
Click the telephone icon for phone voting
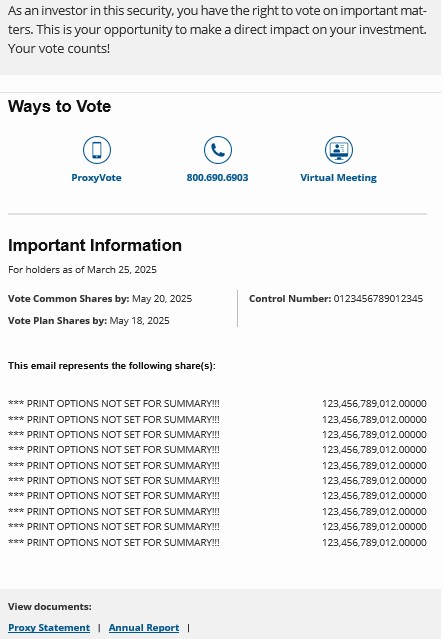coord(218,150)
